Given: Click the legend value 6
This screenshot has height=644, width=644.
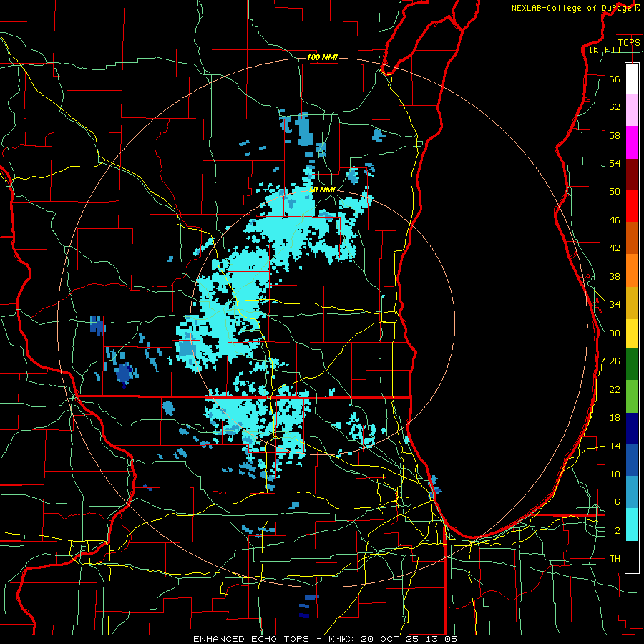Looking at the screenshot, I should click(617, 502).
